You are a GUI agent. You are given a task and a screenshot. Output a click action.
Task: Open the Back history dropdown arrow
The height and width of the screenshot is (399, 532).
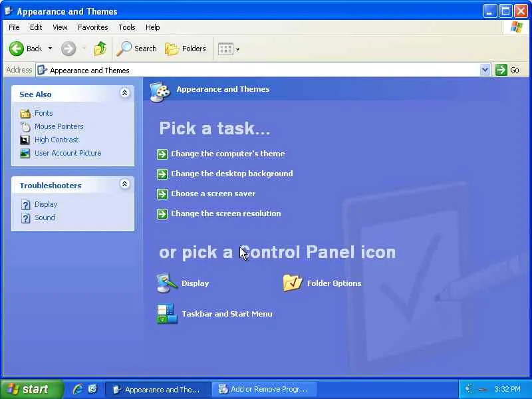point(51,49)
